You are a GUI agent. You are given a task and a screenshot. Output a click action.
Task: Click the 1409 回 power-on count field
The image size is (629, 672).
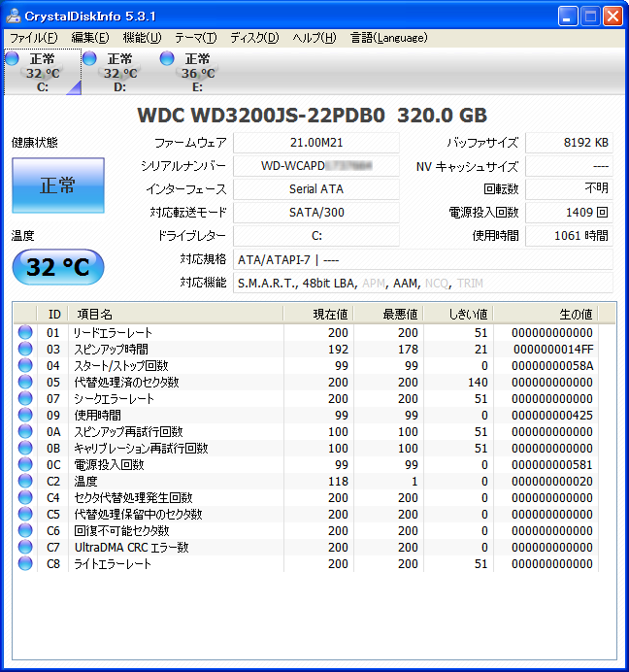[x=569, y=213]
